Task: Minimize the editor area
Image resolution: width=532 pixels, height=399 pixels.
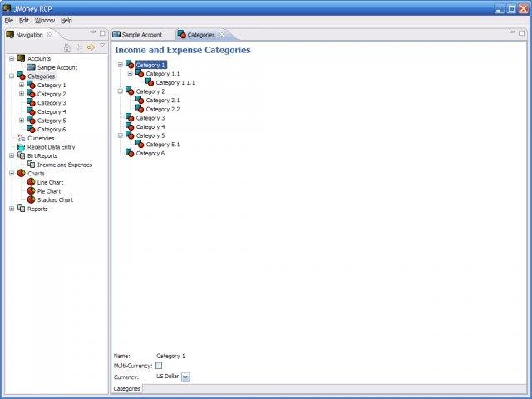Action: point(512,32)
